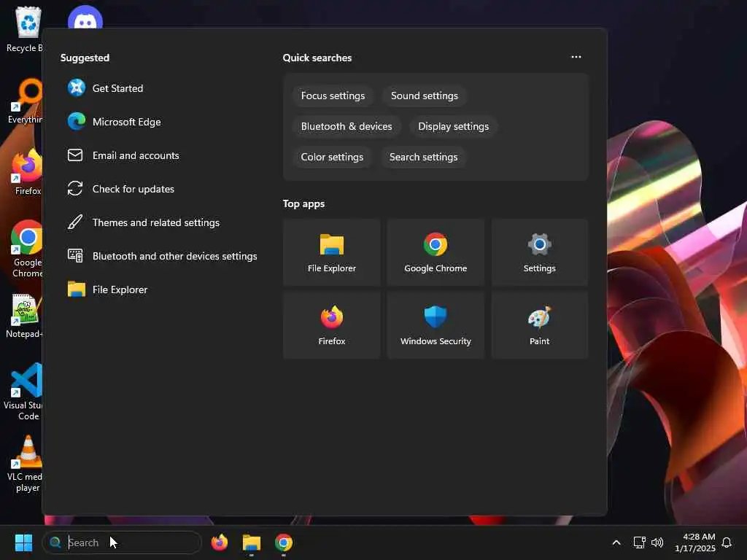Viewport: 747px width, 560px height.
Task: Launch the Firefox tile in Top apps
Action: click(332, 325)
